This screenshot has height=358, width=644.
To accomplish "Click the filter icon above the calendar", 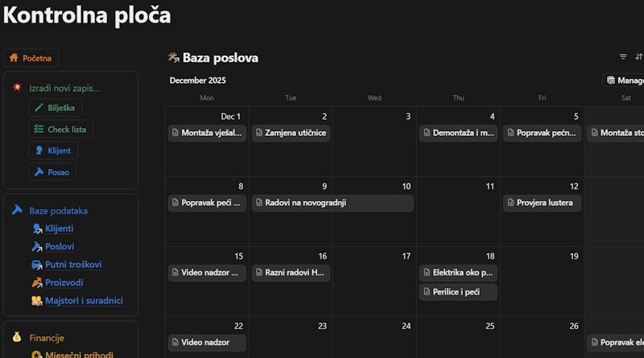I will tap(622, 57).
